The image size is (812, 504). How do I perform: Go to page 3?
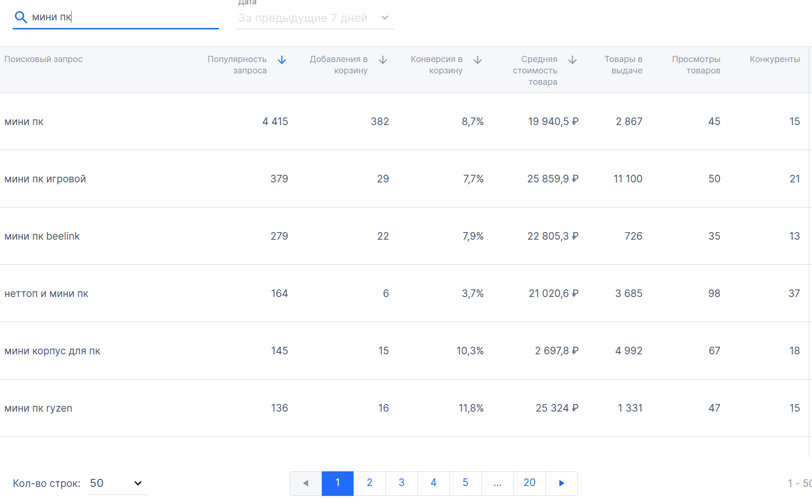tap(401, 483)
